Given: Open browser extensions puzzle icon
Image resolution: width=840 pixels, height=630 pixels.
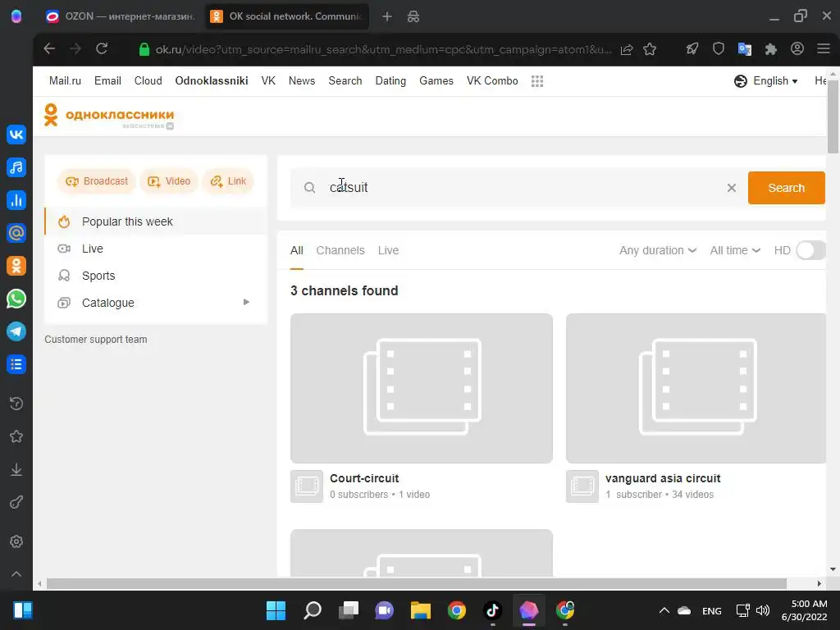Looking at the screenshot, I should click(770, 49).
